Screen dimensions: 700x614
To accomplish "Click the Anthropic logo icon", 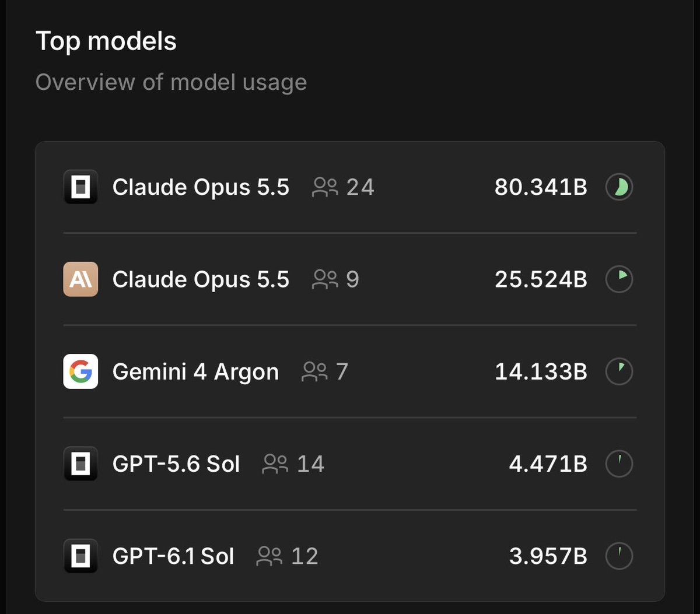I will pyautogui.click(x=80, y=279).
